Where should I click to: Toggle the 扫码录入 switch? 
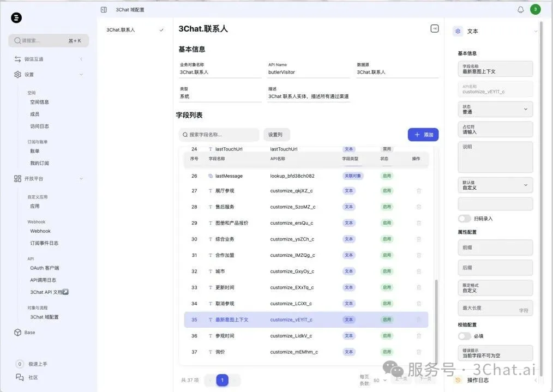(x=465, y=219)
